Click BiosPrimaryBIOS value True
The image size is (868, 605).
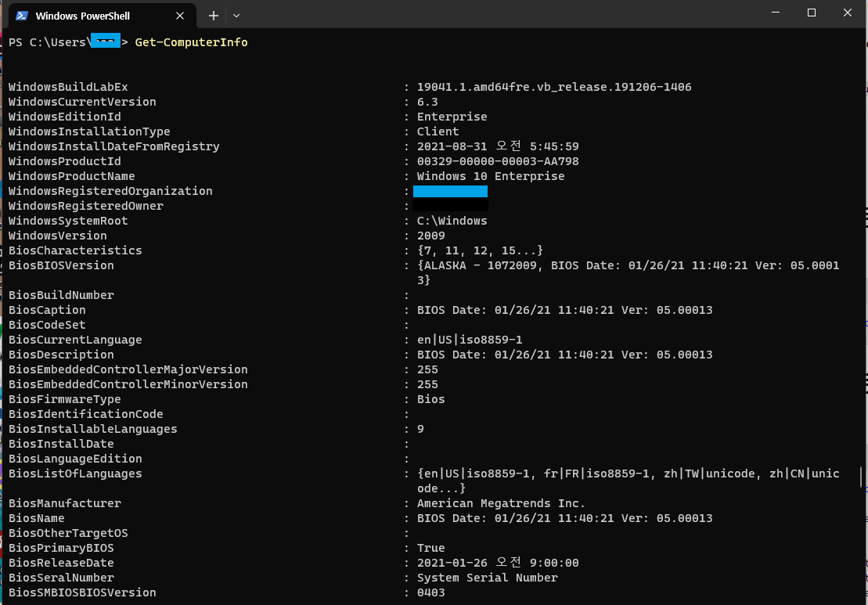click(x=430, y=548)
